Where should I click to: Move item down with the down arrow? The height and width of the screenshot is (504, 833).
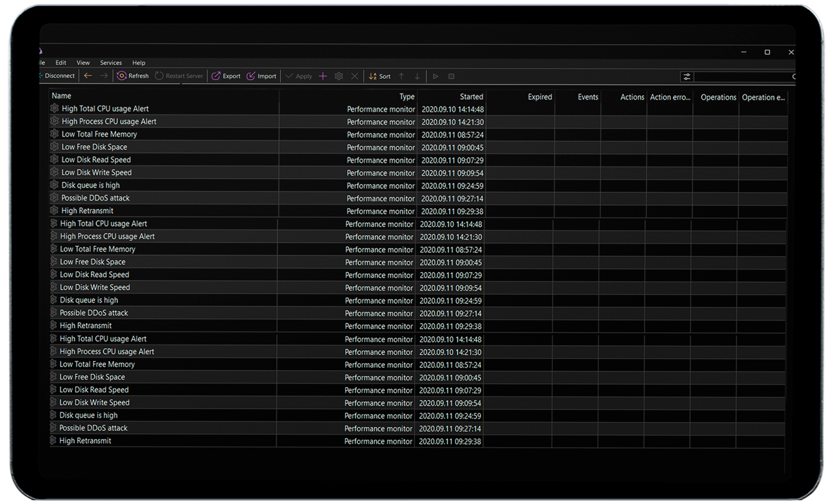417,76
